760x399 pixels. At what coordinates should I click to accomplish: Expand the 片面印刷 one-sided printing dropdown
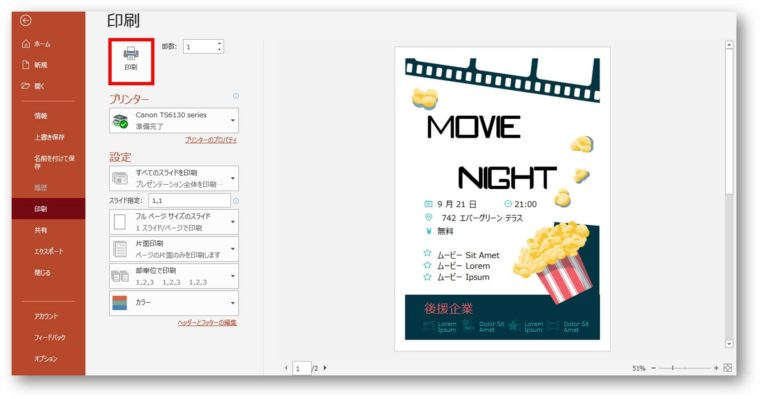tap(174, 249)
